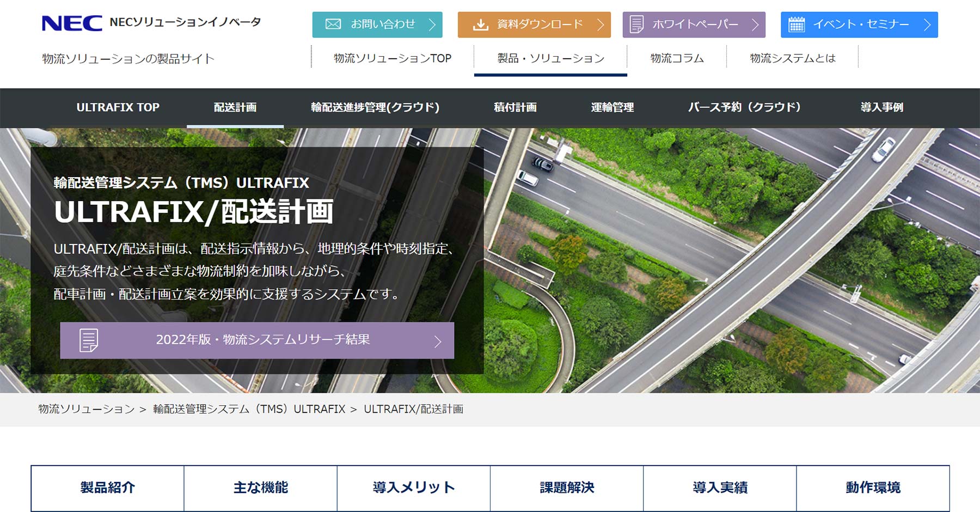This screenshot has width=980, height=512.
Task: Open 2022年版・物流システムリサーチ結果
Action: (x=257, y=340)
